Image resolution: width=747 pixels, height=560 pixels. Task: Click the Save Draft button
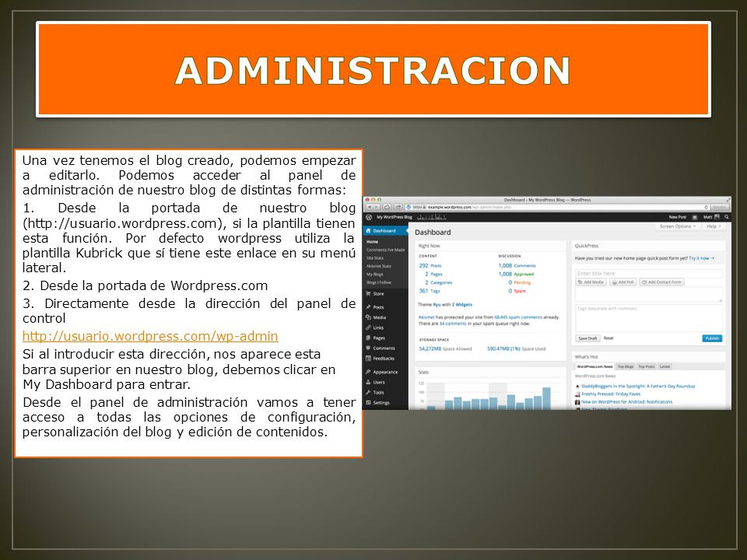pos(587,338)
